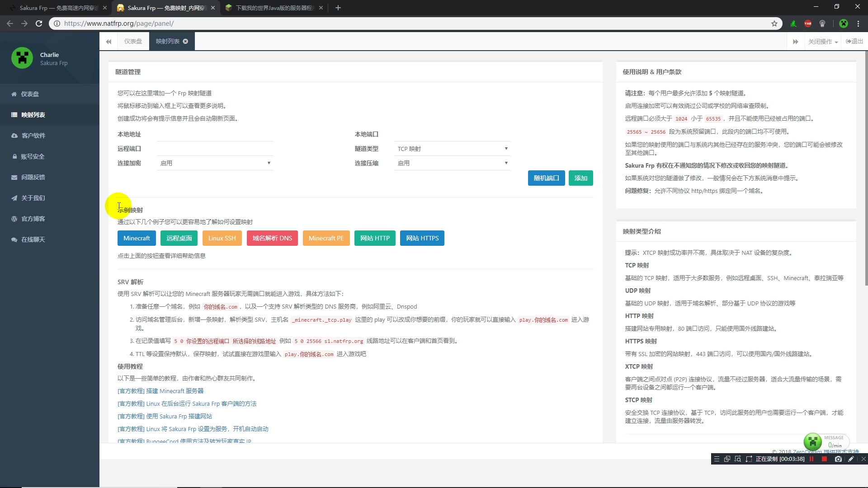The image size is (868, 488).
Task: Open the 连接加密 dropdown
Action: coord(215,163)
